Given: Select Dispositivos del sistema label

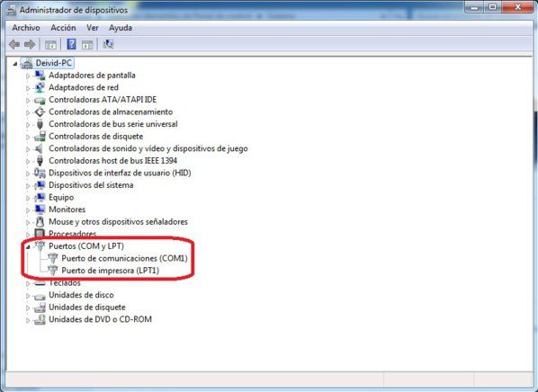Looking at the screenshot, I should tap(91, 185).
